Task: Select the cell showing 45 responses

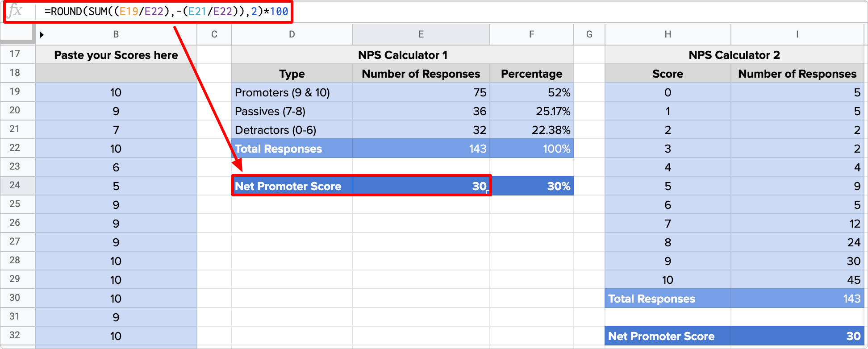Action: pyautogui.click(x=797, y=280)
